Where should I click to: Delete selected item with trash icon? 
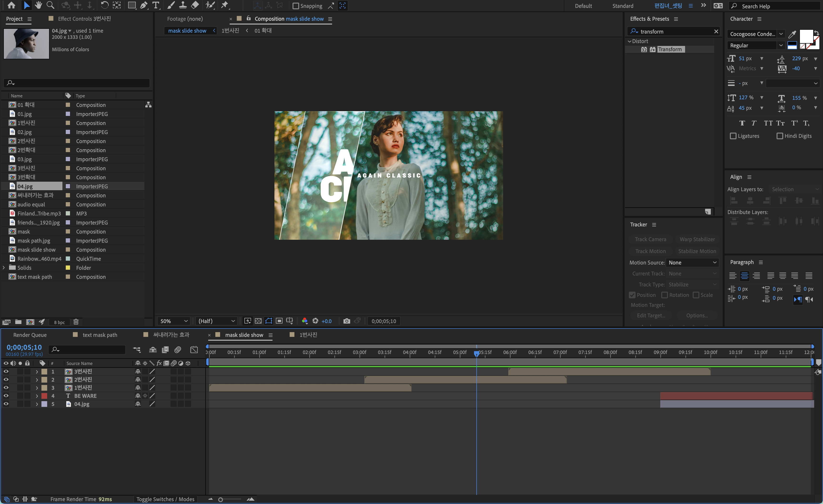click(x=76, y=322)
